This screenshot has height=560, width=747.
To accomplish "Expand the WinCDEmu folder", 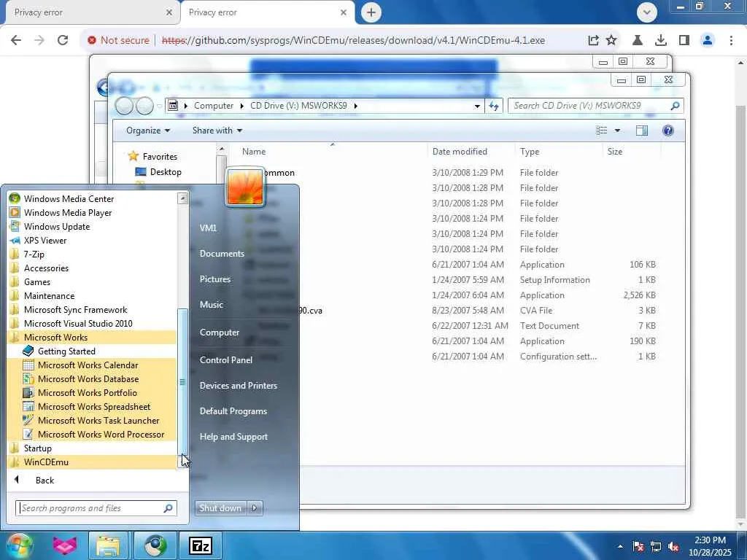I will pyautogui.click(x=46, y=462).
